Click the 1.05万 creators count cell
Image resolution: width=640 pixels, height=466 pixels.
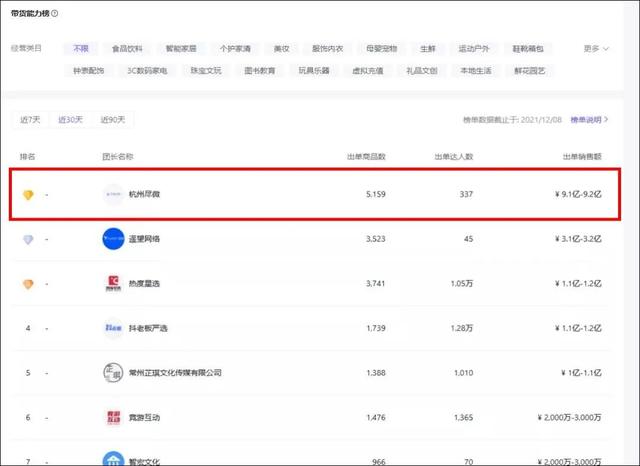tap(462, 283)
